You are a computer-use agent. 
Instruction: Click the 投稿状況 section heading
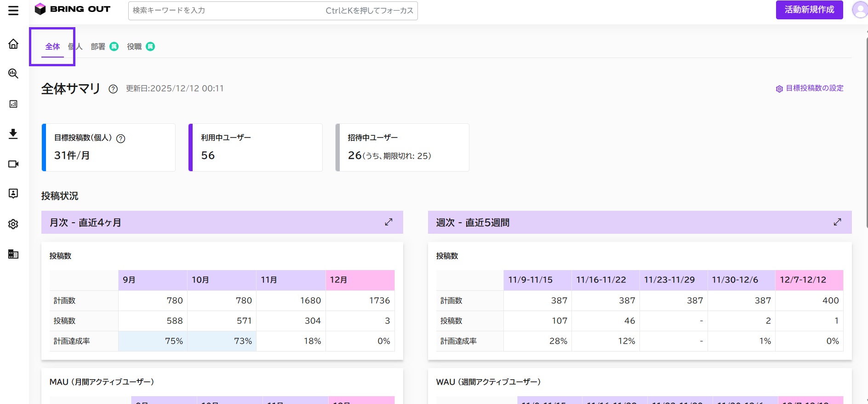[x=60, y=196]
